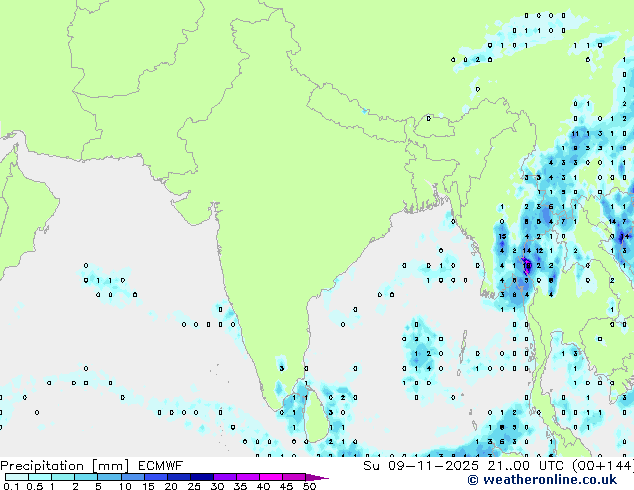Click the '25' legend scale label

194,486
